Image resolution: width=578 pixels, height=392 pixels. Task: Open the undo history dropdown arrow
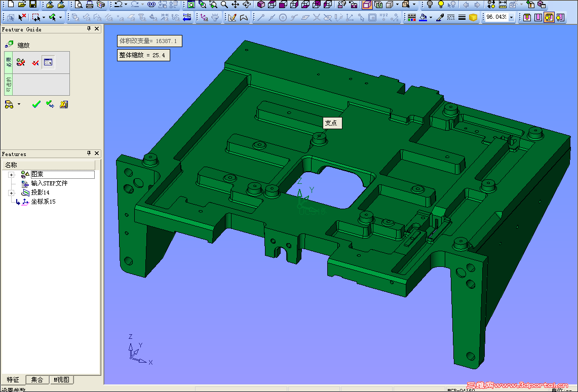pos(126,5)
